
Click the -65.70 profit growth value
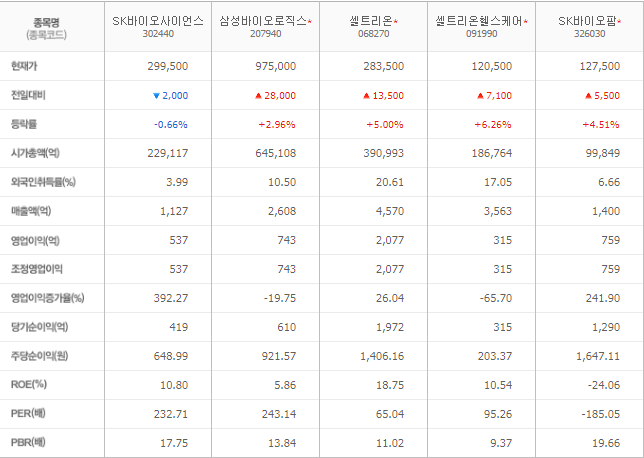pyautogui.click(x=496, y=298)
